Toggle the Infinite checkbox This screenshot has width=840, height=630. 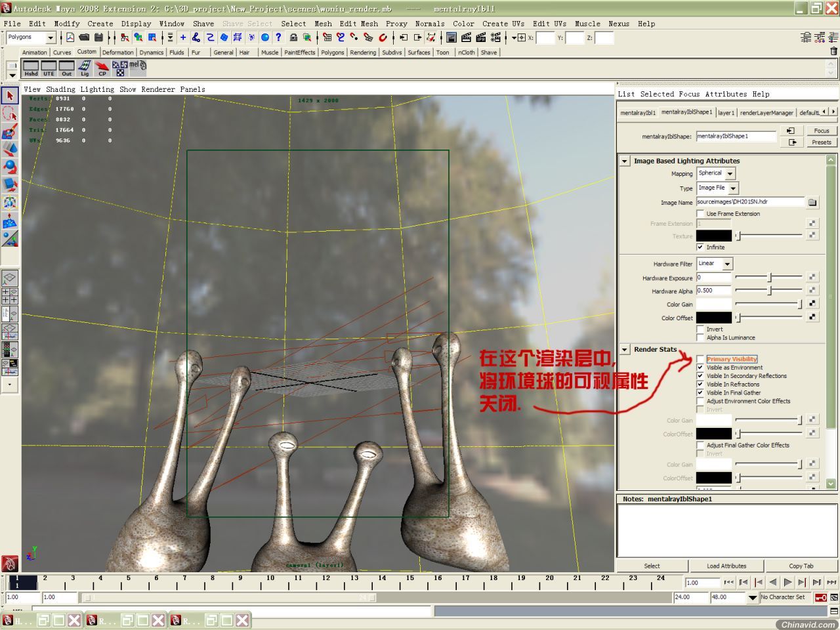pos(700,247)
